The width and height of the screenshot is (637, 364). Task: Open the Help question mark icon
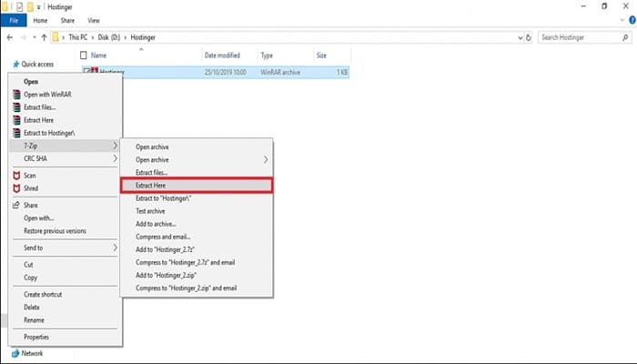[x=632, y=20]
